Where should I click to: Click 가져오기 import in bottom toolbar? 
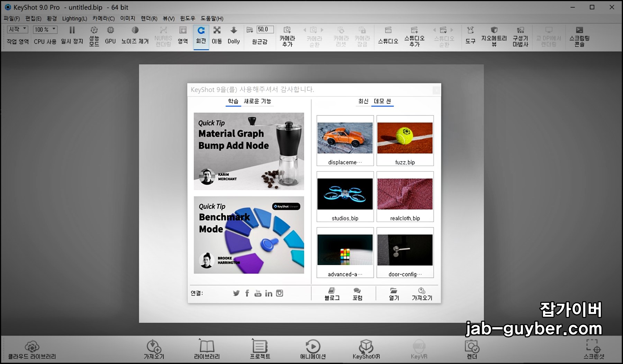click(154, 349)
